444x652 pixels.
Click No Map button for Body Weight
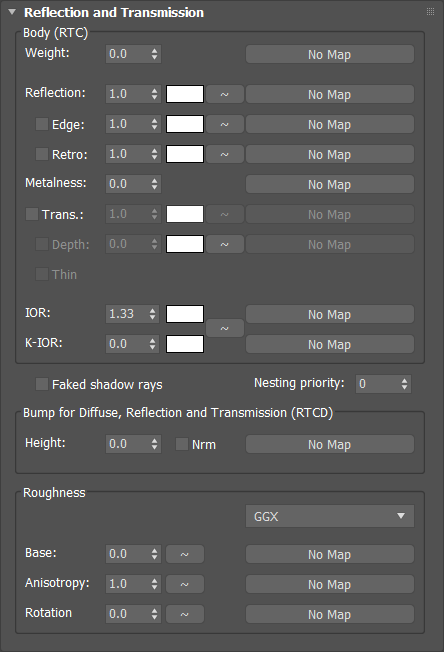(330, 54)
